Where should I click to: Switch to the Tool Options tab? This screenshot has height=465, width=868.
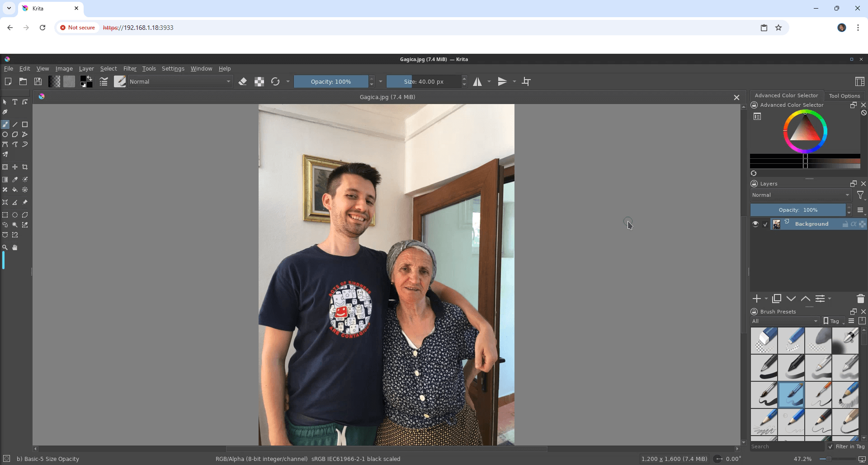click(x=844, y=95)
